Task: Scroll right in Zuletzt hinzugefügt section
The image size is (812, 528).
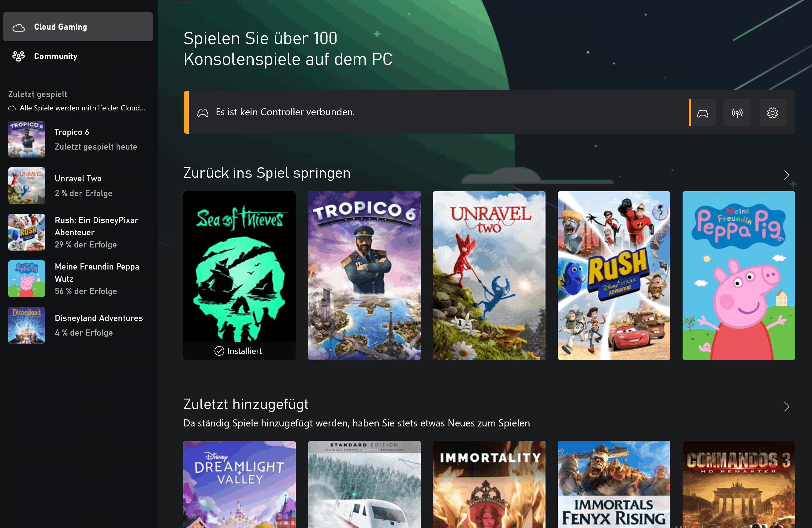Action: pyautogui.click(x=786, y=407)
